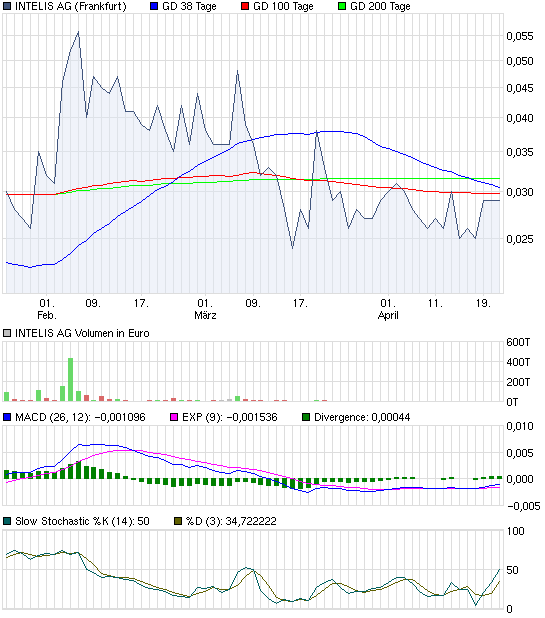The height and width of the screenshot is (618, 545).
Task: Click the '01. Feb.' date axis label
Action: pyautogui.click(x=47, y=309)
